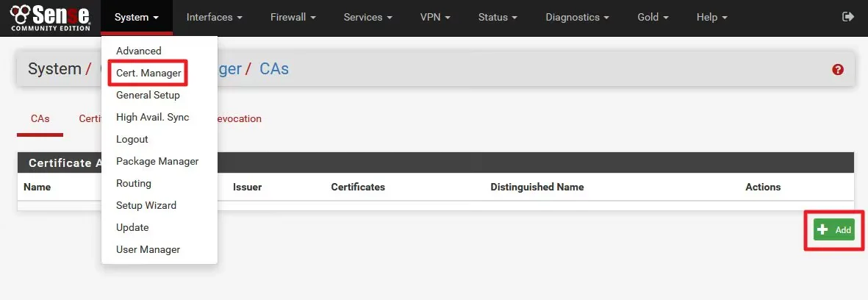The image size is (868, 300).
Task: Switch to the CAs tab
Action: pyautogui.click(x=40, y=118)
